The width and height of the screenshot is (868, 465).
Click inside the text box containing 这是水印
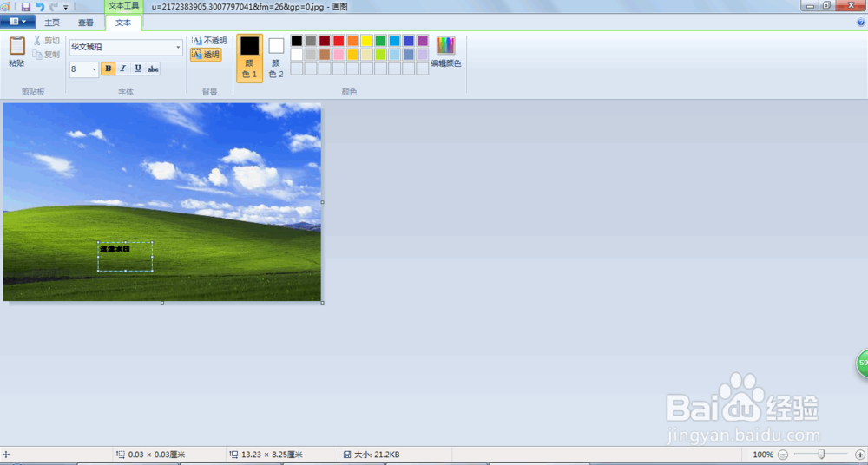tap(125, 256)
